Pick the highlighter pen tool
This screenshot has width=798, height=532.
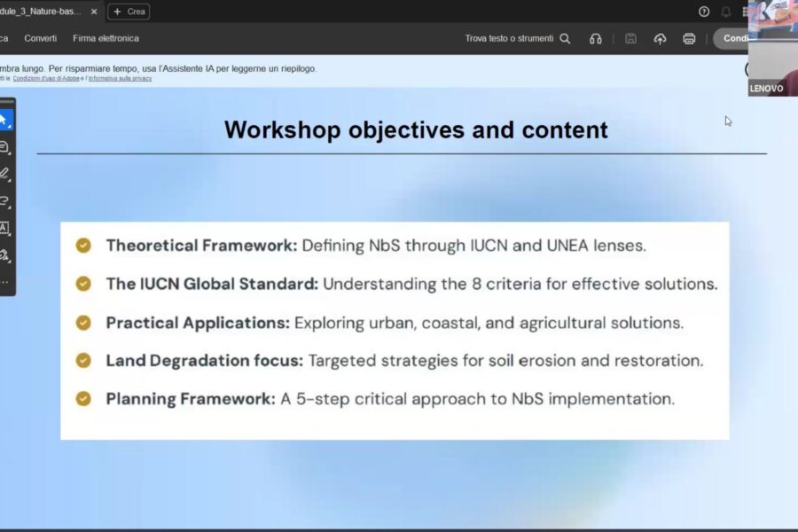[4, 174]
